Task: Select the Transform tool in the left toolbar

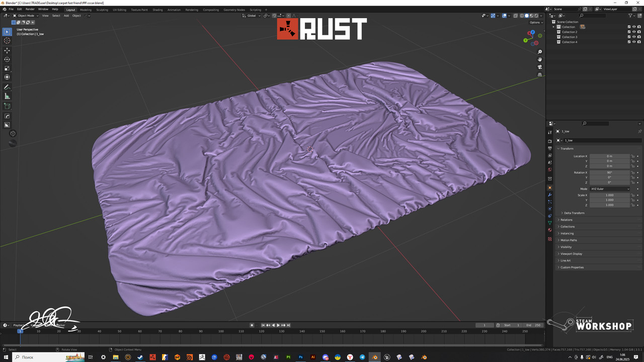Action: click(7, 77)
